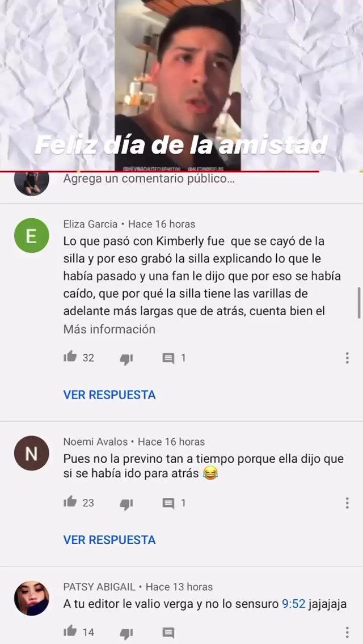
Task: Open replies icon on Eliza Garcia's comment
Action: tap(168, 358)
